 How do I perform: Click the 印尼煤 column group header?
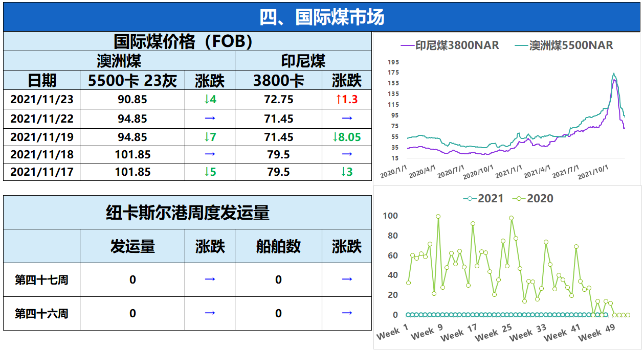pos(303,61)
